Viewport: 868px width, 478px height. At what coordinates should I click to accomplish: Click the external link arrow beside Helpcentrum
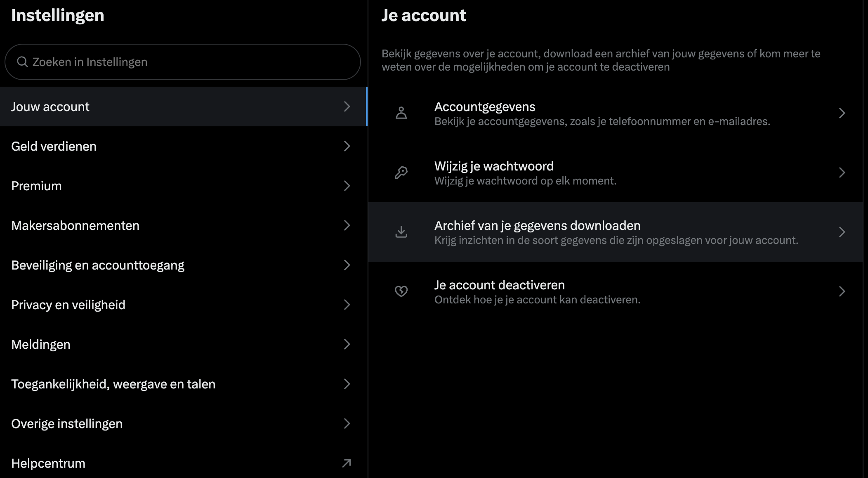(x=347, y=463)
